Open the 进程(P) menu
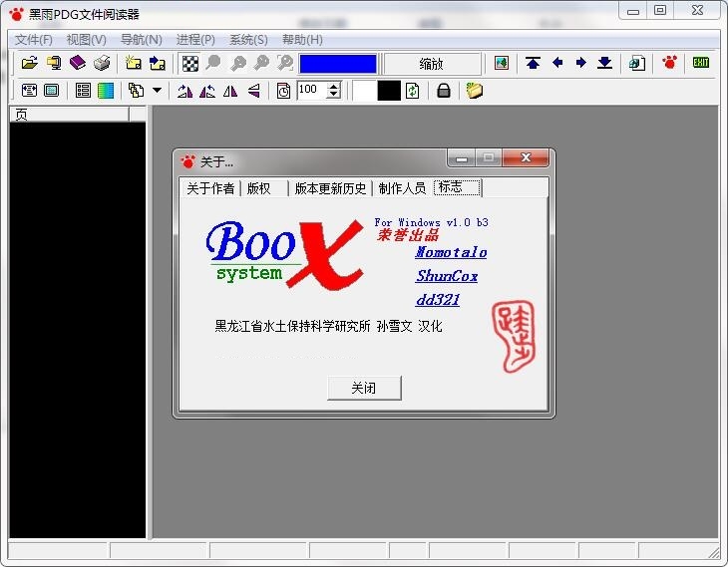This screenshot has height=567, width=728. (195, 40)
